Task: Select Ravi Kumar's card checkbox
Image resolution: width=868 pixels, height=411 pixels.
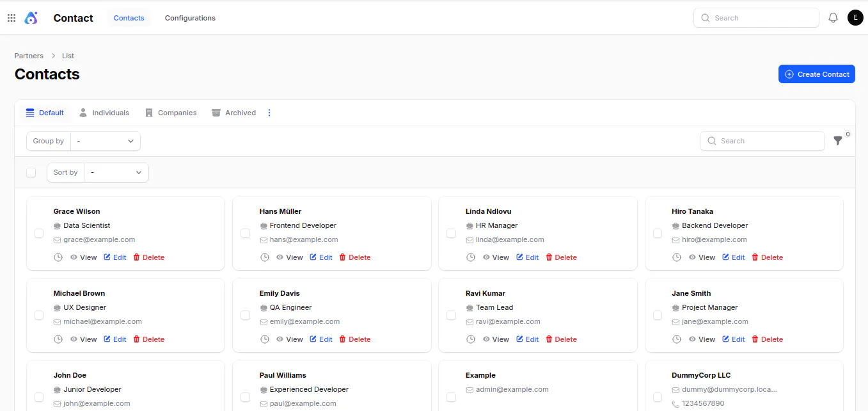Action: point(451,316)
